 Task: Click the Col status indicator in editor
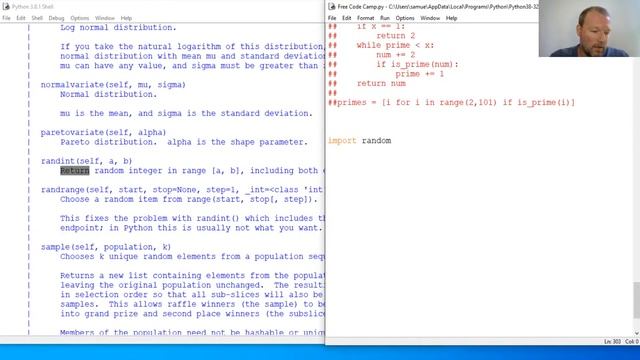[x=632, y=342]
